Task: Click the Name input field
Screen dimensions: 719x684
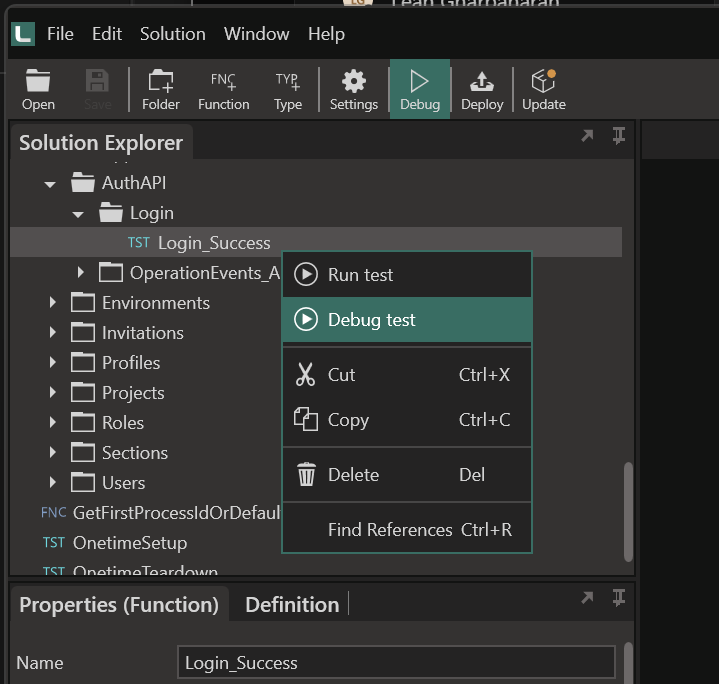Action: click(397, 662)
